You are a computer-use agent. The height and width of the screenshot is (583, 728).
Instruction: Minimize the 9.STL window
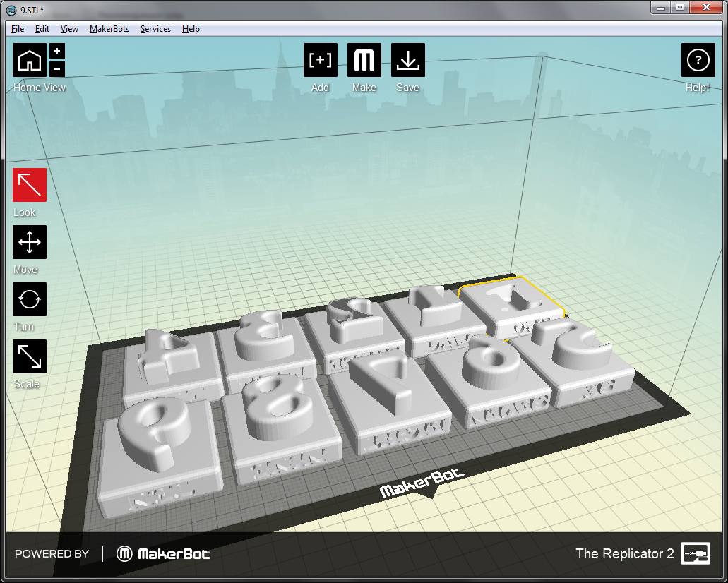point(661,8)
